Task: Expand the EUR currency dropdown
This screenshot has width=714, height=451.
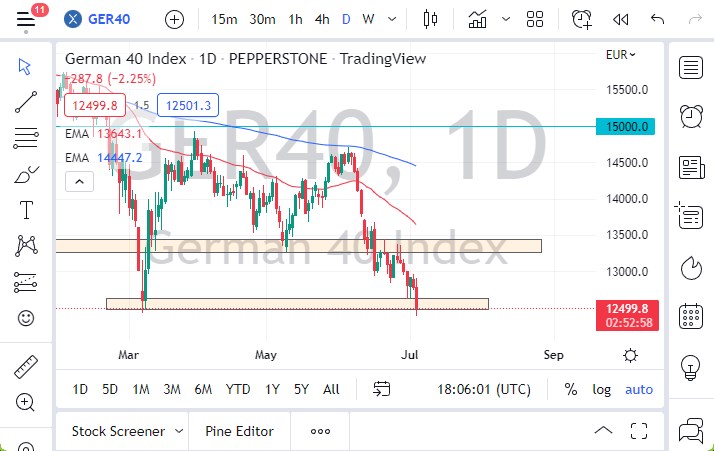Action: 620,54
